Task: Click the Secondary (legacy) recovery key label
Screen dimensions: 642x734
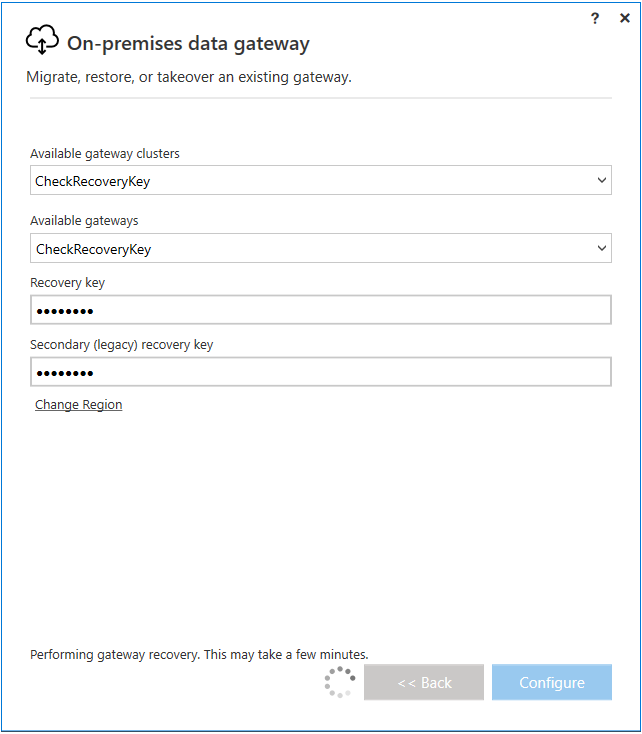Action: coord(121,345)
